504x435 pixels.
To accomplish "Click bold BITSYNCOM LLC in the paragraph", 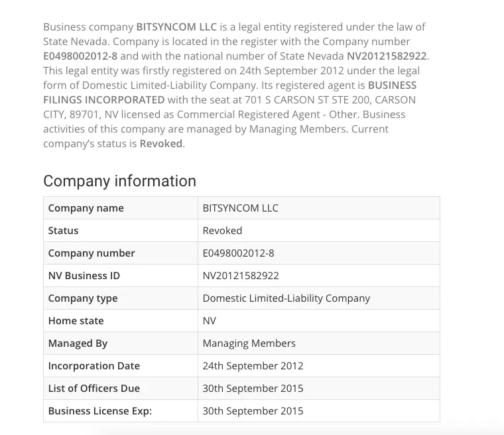I will pos(175,27).
